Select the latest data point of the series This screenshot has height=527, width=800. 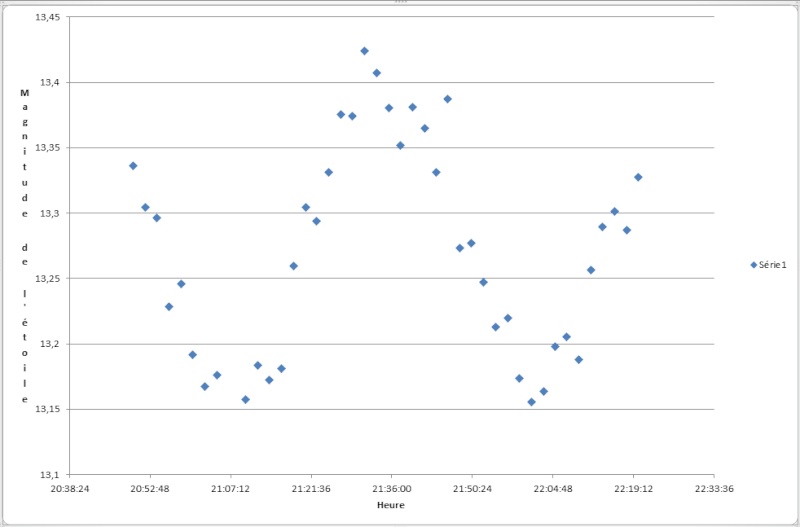(x=638, y=177)
